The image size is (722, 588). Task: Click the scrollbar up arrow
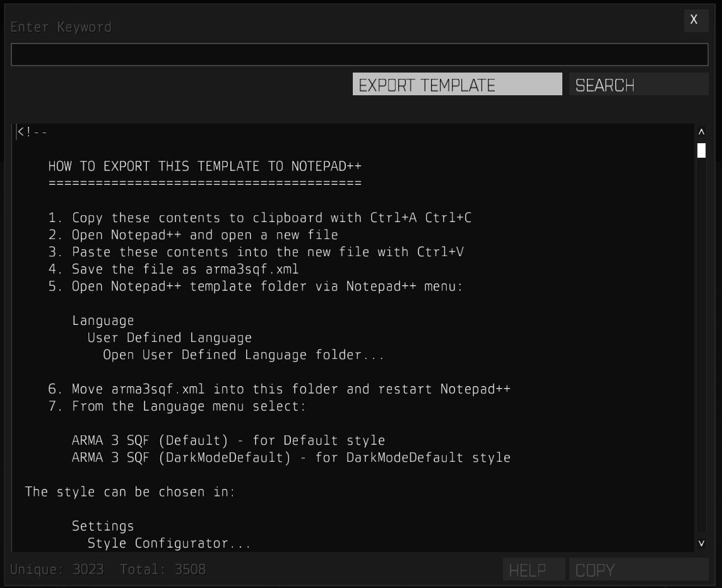click(x=701, y=132)
